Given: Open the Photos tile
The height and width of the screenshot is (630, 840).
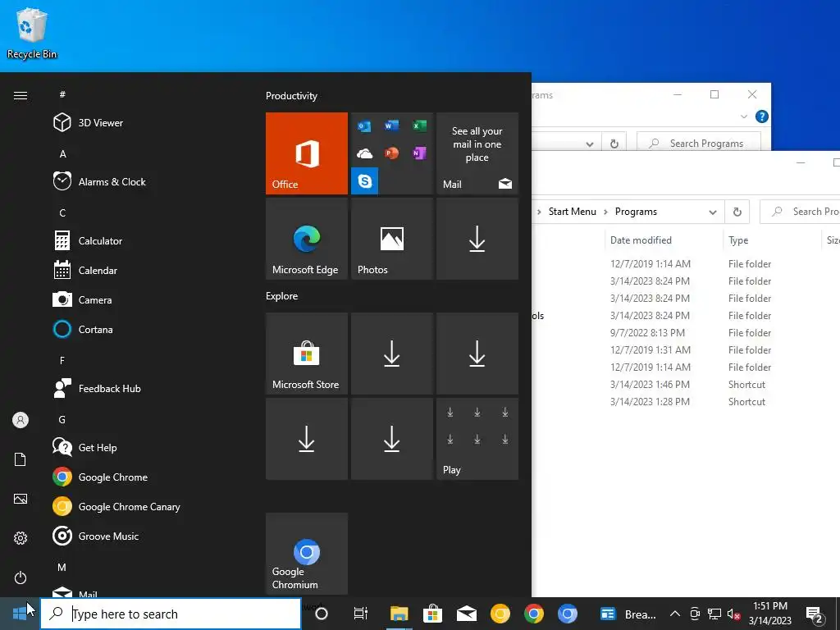Looking at the screenshot, I should [391, 239].
